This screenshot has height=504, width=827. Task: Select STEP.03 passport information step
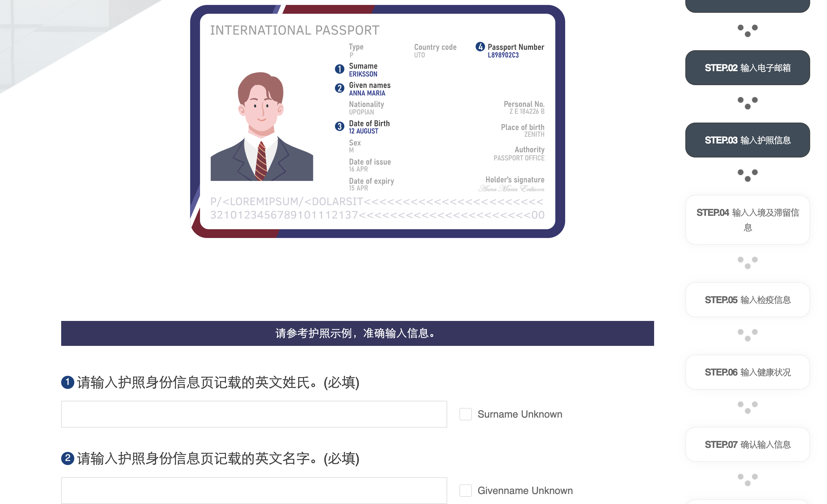coord(747,140)
